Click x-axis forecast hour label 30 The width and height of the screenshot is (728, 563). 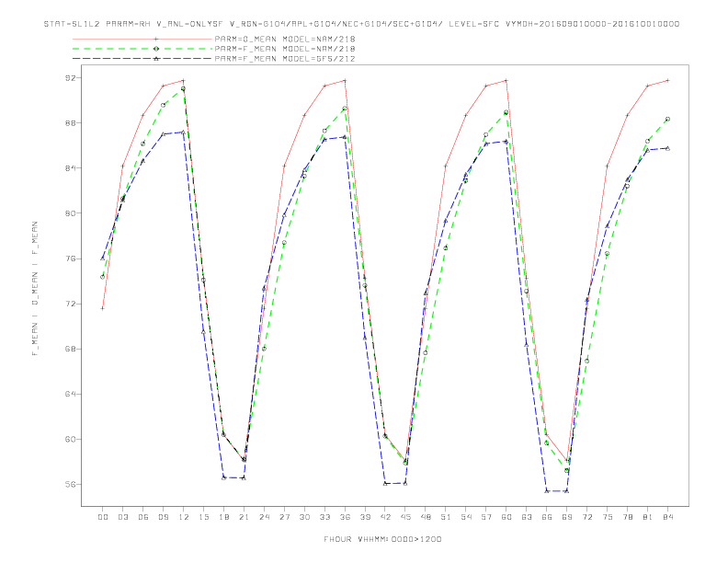304,517
